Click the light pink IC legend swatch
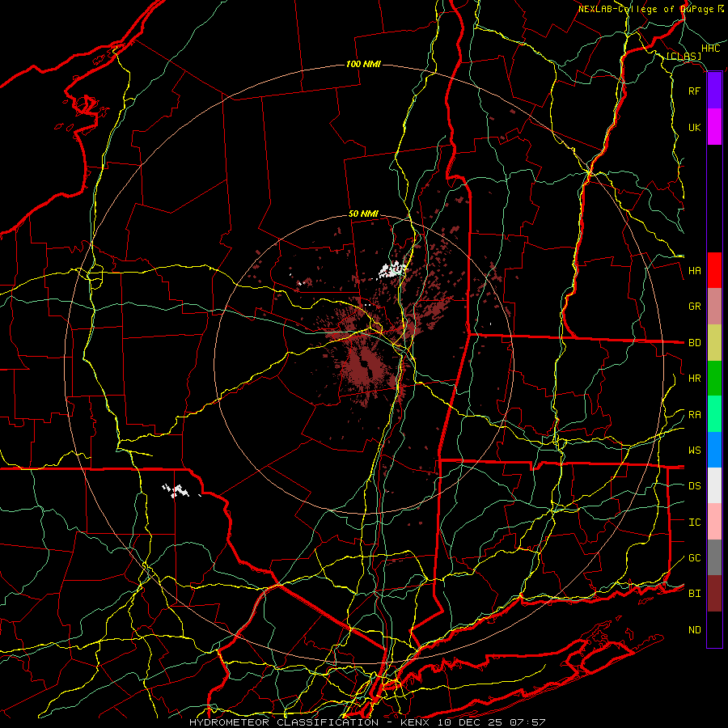This screenshot has height=728, width=728. coord(714,522)
